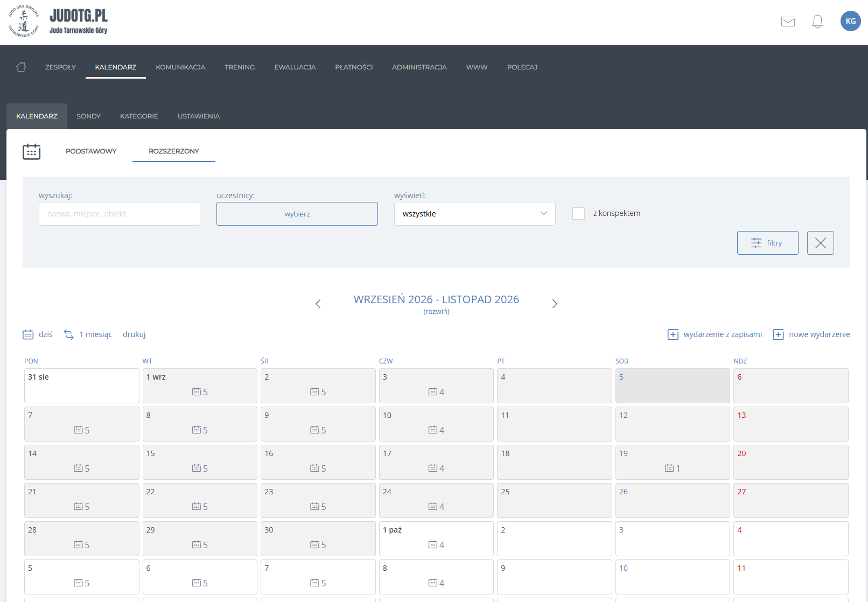Screen dimensions: 868x602
Task: Switch to the USTAWIENIA tab
Action: [199, 116]
